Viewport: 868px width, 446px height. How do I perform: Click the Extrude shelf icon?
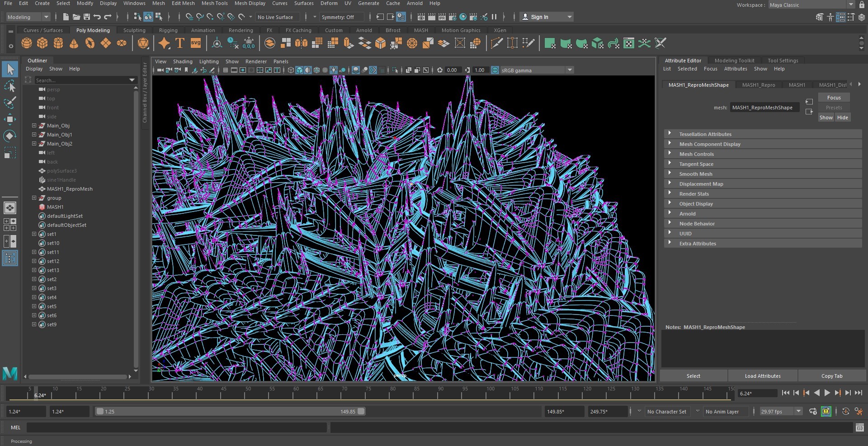click(x=348, y=43)
